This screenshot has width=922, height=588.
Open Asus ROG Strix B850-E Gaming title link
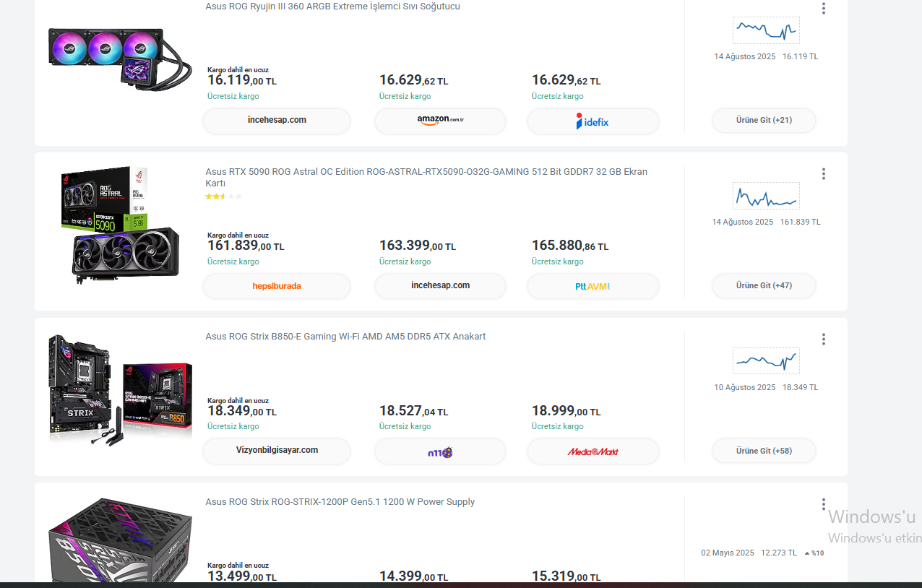click(345, 337)
